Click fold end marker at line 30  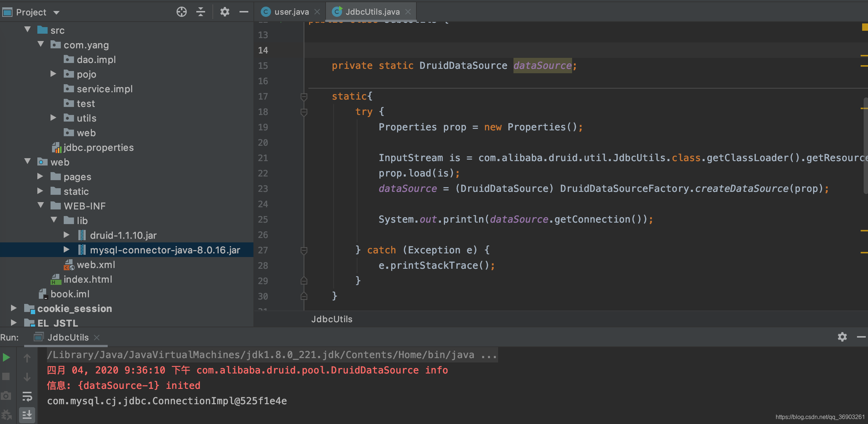[x=304, y=296]
